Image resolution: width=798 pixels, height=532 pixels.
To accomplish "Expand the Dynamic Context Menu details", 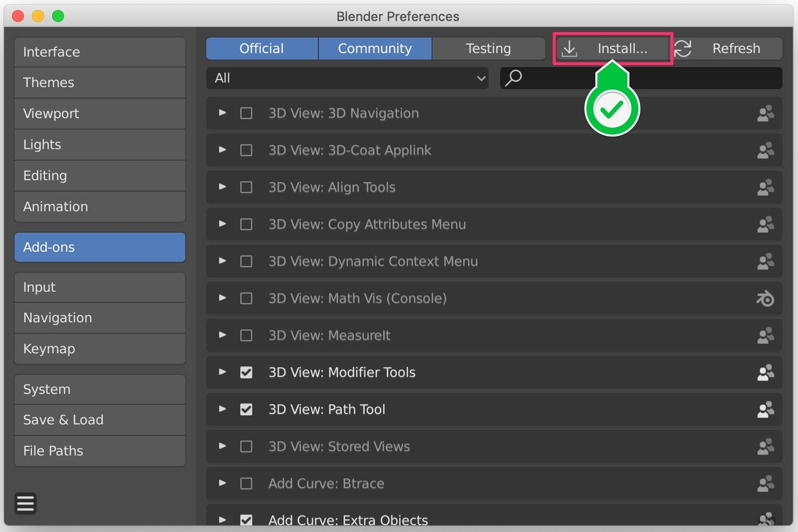I will tap(223, 261).
